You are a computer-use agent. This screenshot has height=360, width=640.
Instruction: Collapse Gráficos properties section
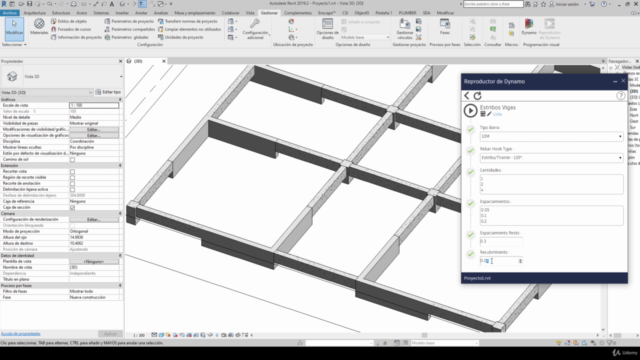[x=120, y=100]
